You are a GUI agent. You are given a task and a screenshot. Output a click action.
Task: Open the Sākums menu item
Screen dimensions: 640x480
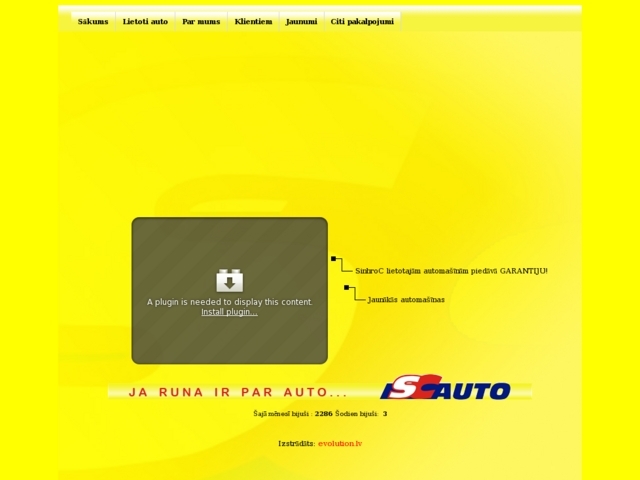click(x=93, y=22)
